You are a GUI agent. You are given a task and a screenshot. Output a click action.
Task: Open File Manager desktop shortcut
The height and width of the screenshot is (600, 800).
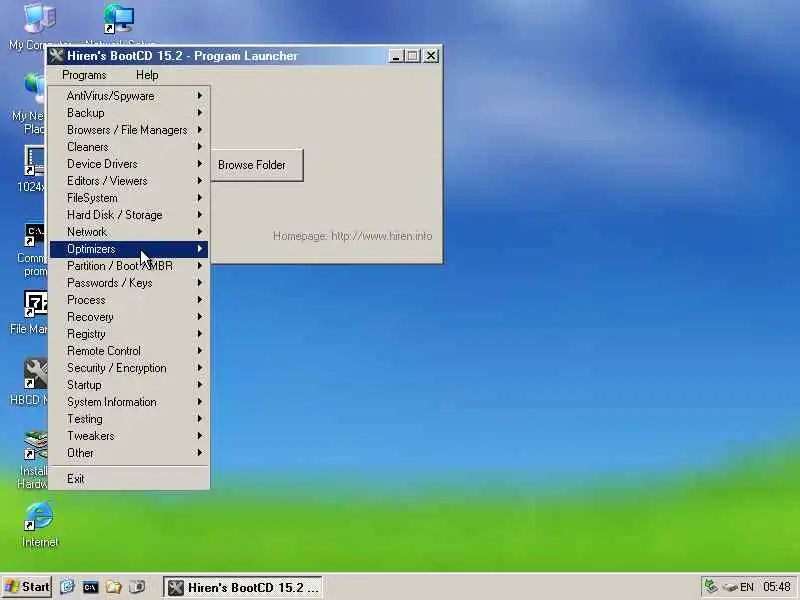pyautogui.click(x=29, y=312)
